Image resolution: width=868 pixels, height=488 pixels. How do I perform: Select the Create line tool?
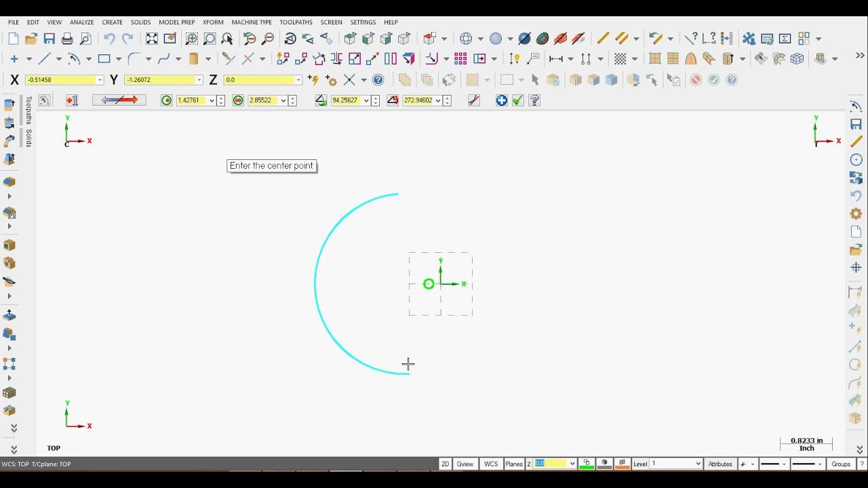click(45, 59)
